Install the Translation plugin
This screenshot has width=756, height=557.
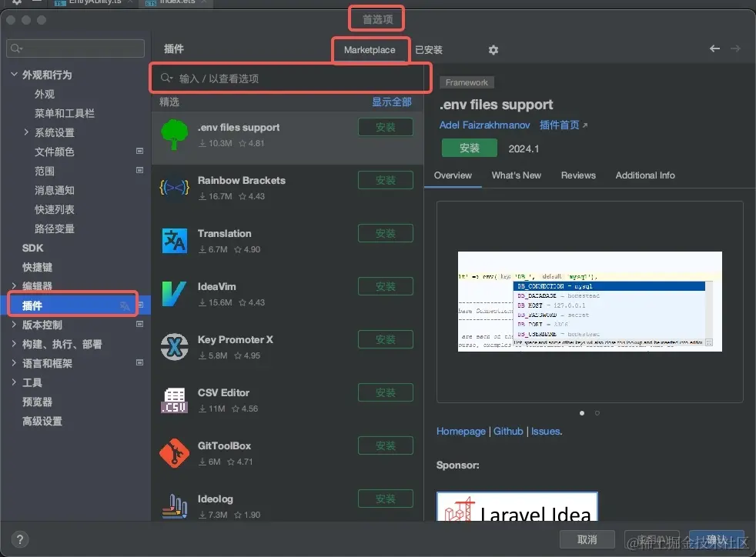pyautogui.click(x=386, y=233)
